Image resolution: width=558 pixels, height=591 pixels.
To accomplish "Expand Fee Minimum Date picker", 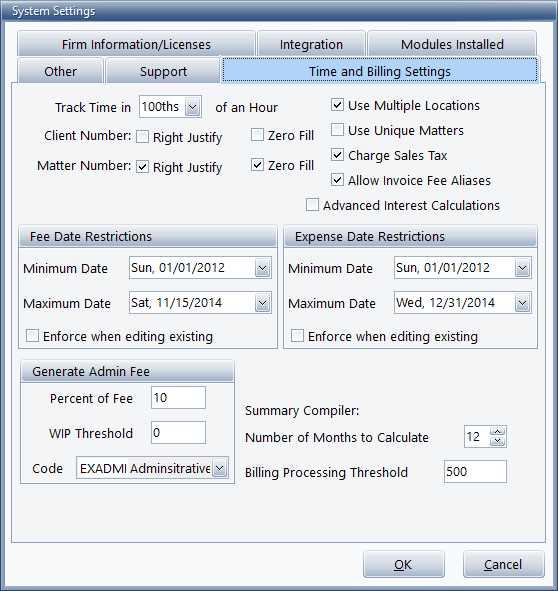I will pos(262,268).
